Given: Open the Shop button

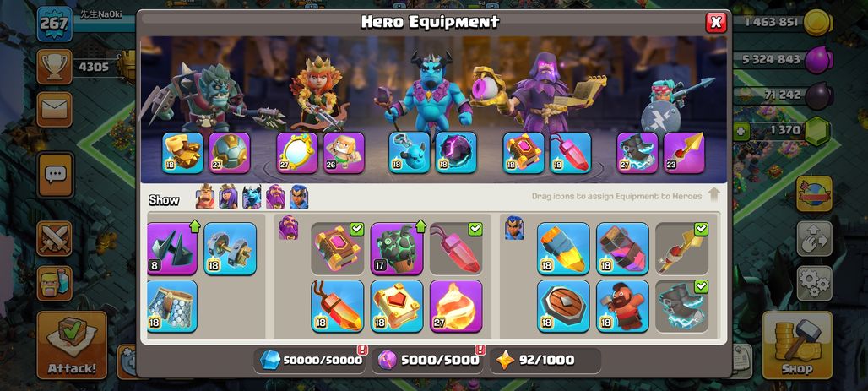Looking at the screenshot, I should 797,345.
